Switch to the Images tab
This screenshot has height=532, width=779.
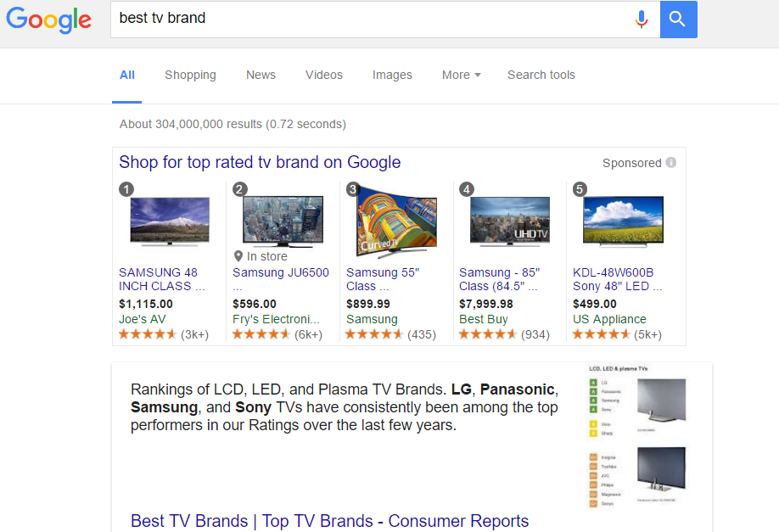[392, 75]
